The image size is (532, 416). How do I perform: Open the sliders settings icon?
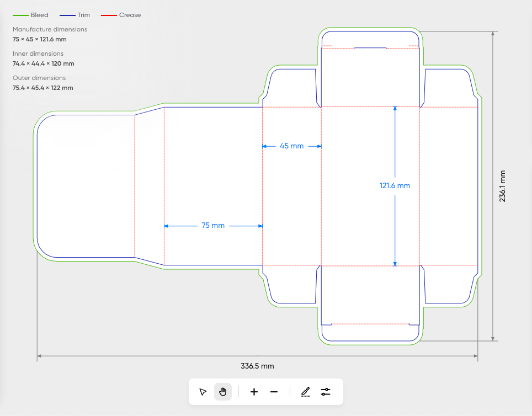point(326,392)
